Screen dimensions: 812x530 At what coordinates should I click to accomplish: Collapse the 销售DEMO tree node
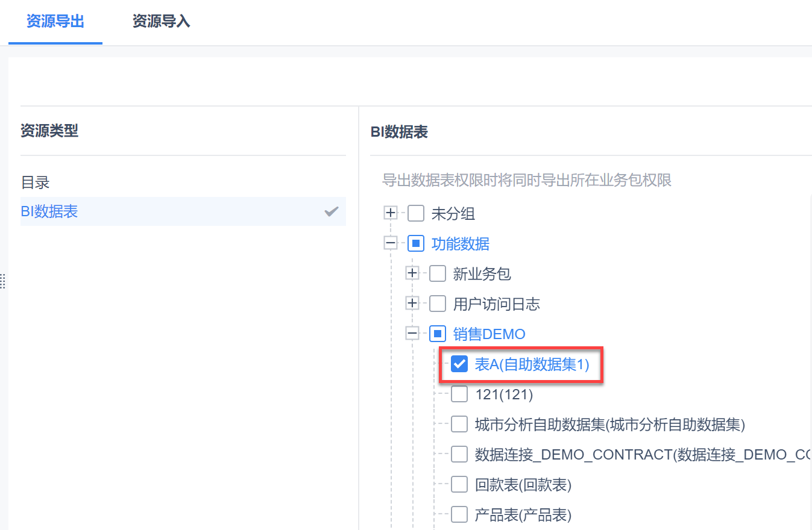[x=412, y=333]
